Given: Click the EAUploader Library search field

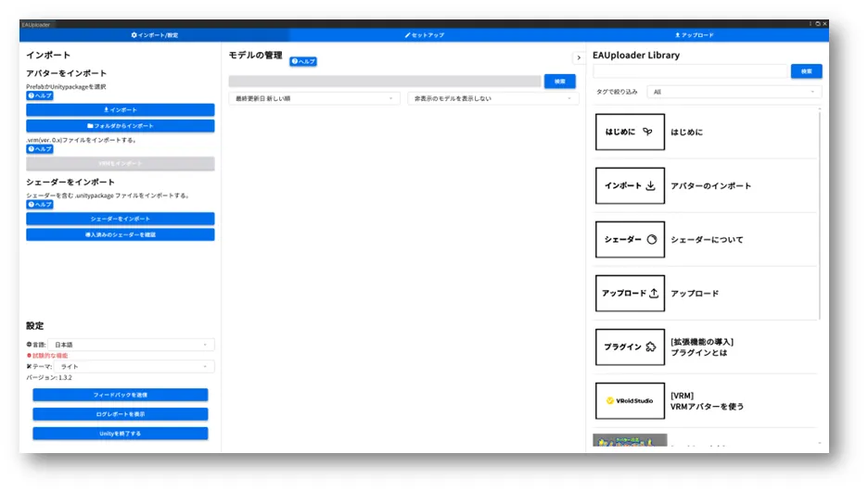Looking at the screenshot, I should [x=690, y=71].
